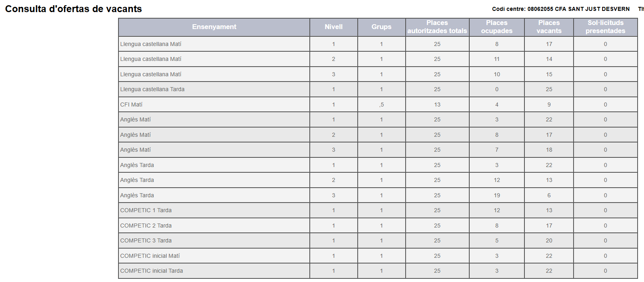The height and width of the screenshot is (282, 644).
Task: Select vacants value 20 in COMPETIC 3 Tarda row
Action: point(549,240)
